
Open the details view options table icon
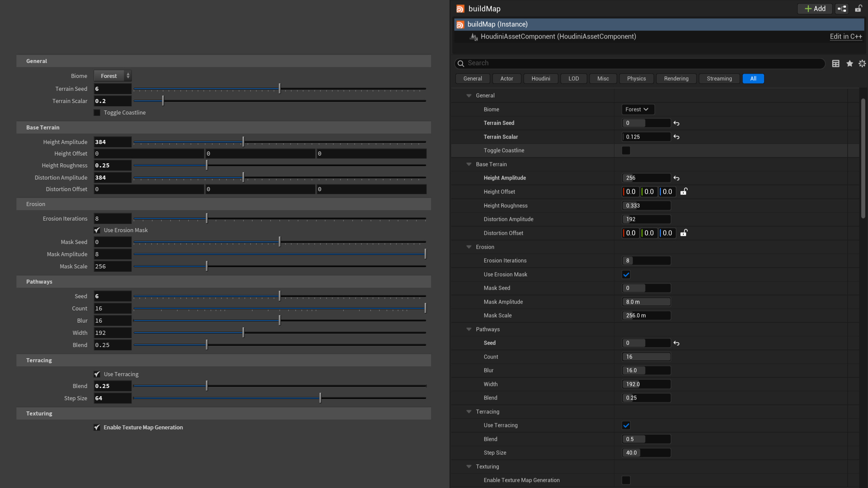pos(836,63)
